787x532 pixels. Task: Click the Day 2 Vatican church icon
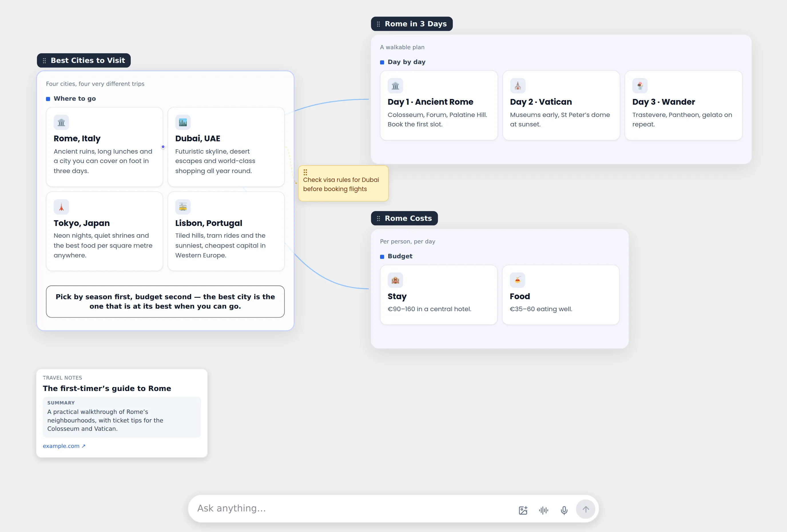click(518, 86)
